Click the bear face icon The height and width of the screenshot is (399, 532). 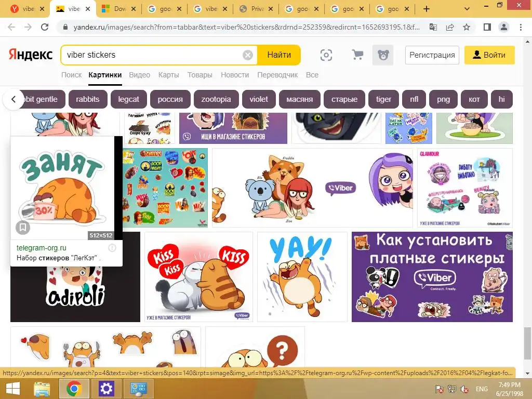383,55
